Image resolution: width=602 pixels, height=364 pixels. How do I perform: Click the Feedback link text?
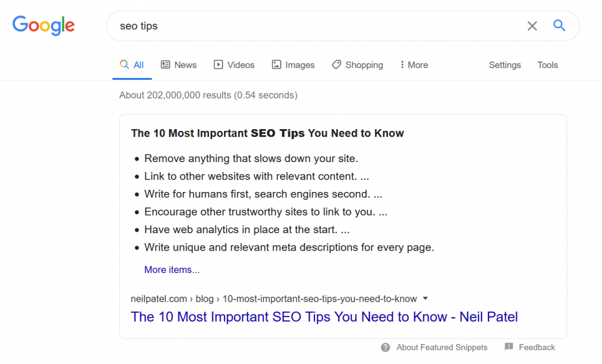point(537,348)
